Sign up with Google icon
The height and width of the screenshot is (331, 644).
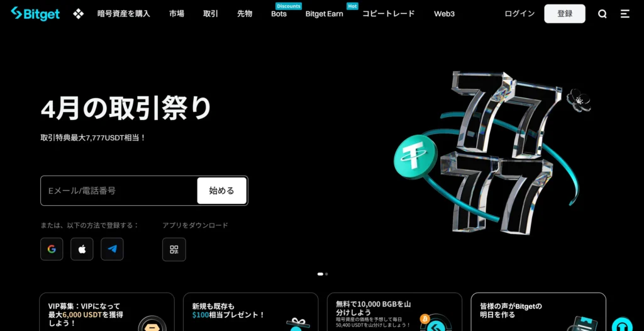pos(52,249)
